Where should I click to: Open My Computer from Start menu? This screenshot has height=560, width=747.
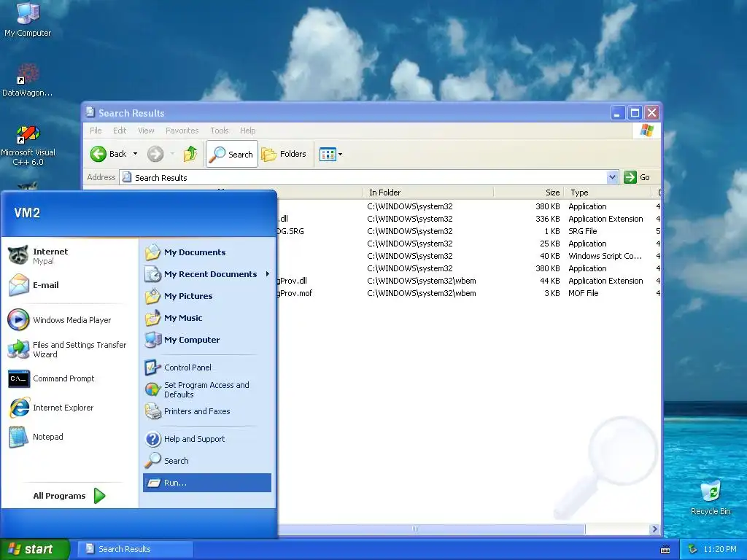206,340
